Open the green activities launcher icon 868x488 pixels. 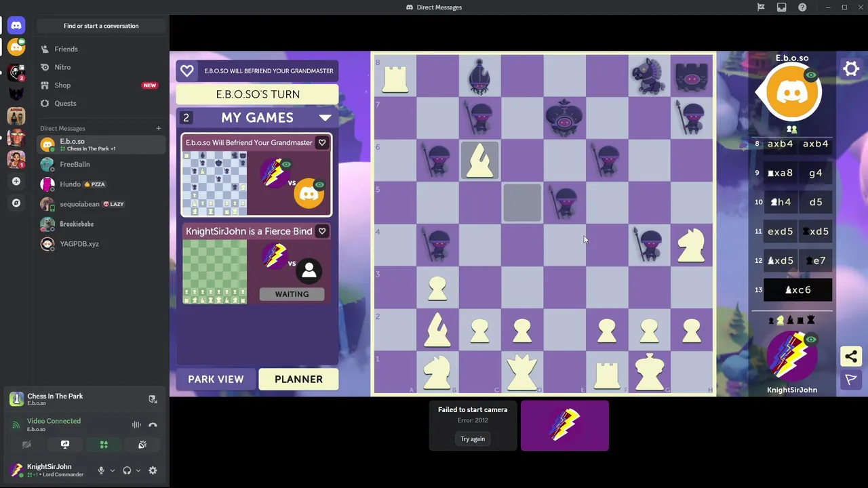(104, 445)
